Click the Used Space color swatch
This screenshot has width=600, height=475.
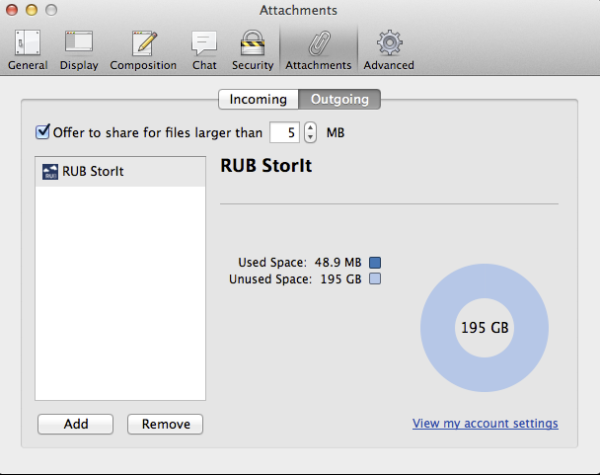point(375,263)
